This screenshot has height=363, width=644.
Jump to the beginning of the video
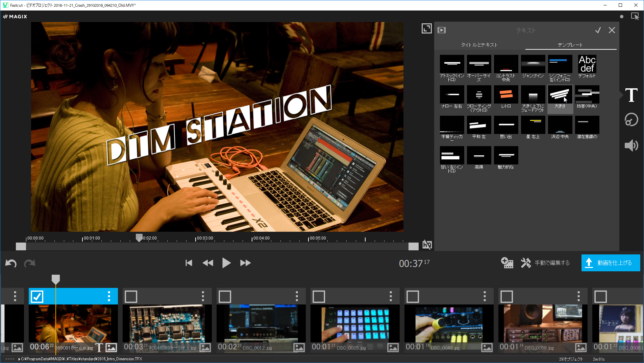pos(189,263)
